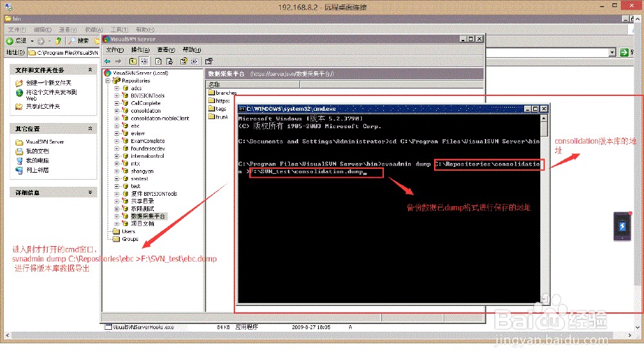Select the Repositories node icon

(117, 81)
